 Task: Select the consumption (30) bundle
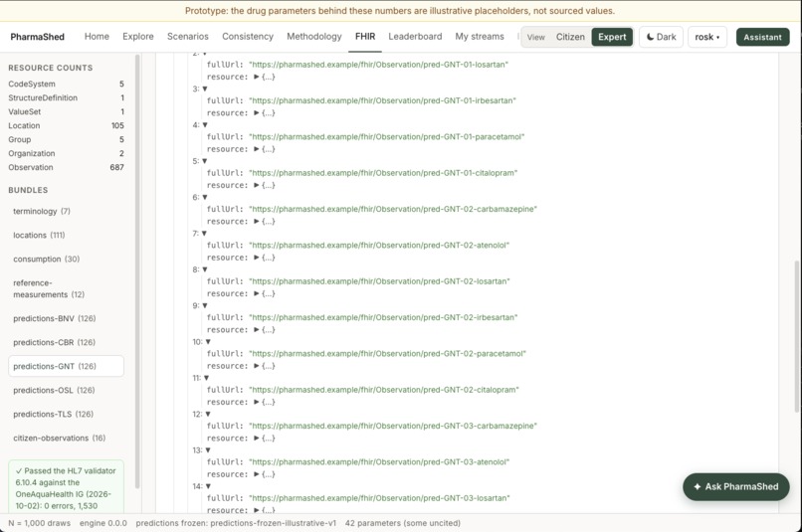click(66, 260)
